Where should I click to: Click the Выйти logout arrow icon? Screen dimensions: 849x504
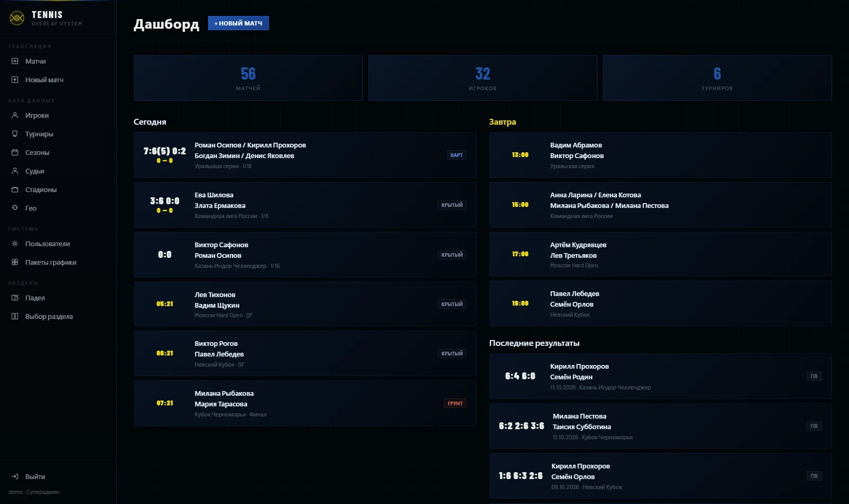pos(15,476)
